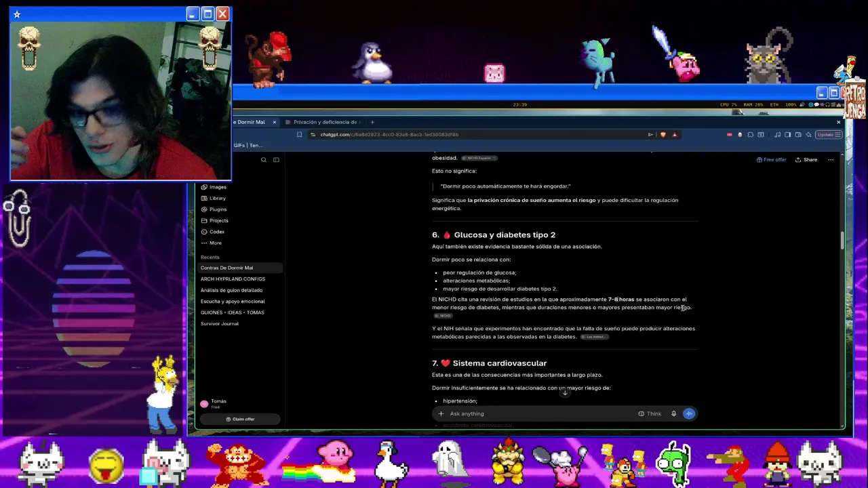Bookmark this page with the bookmark icon
Viewport: 868px width, 488px height.
[299, 135]
